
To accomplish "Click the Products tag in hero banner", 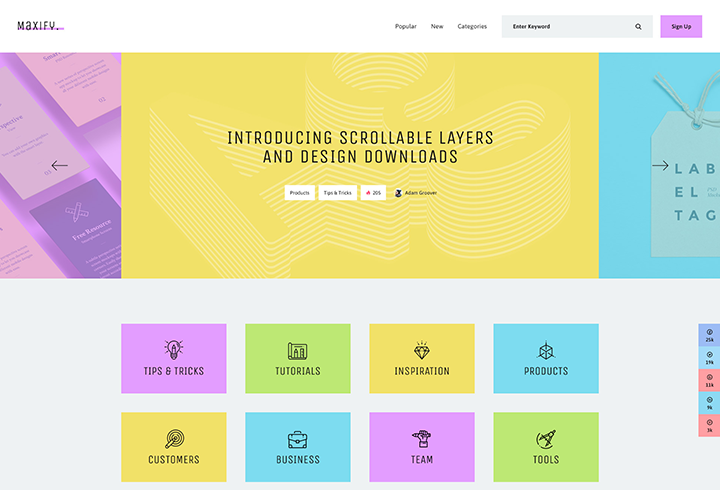I will tap(299, 193).
